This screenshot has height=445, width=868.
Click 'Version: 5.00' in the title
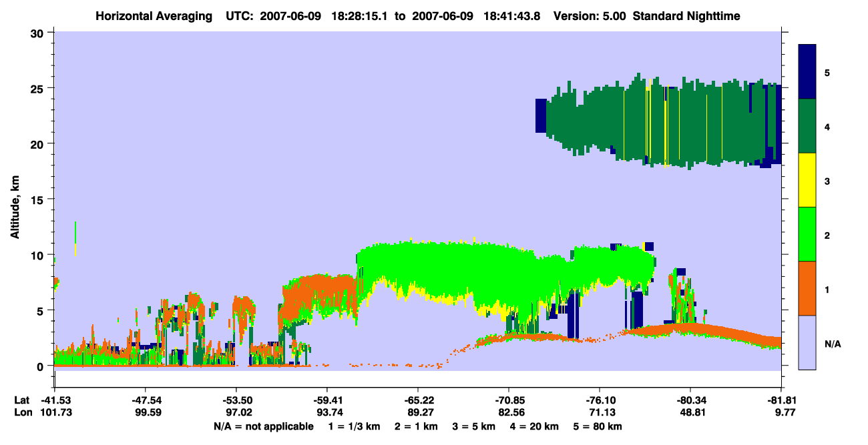point(590,15)
